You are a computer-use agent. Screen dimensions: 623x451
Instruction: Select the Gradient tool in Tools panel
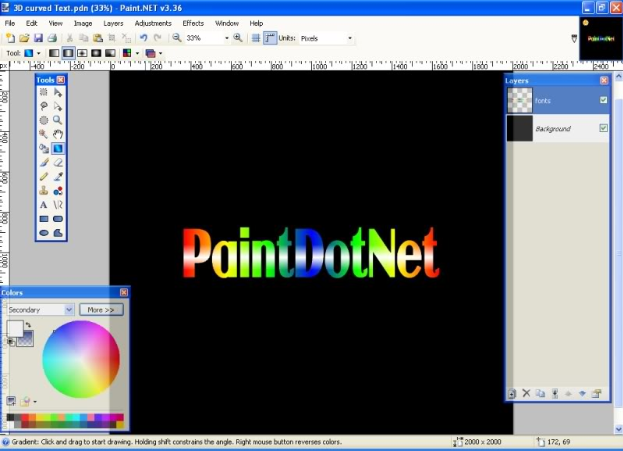pos(58,148)
